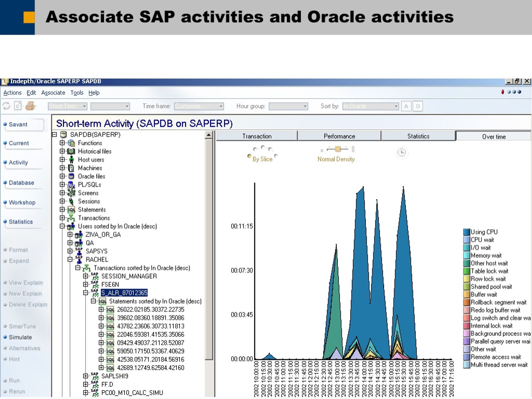The width and height of the screenshot is (532, 399).
Task: Click the SAPSYS SAP user icon
Action: coord(79,251)
